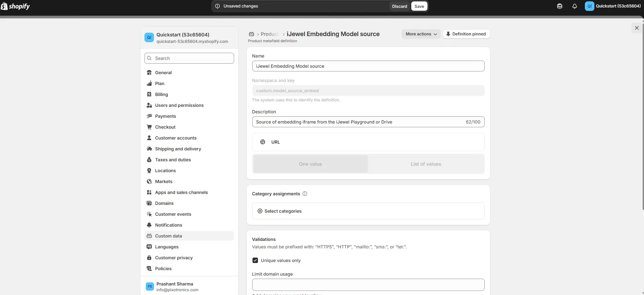Select the List of values option
644x295 pixels.
point(426,164)
